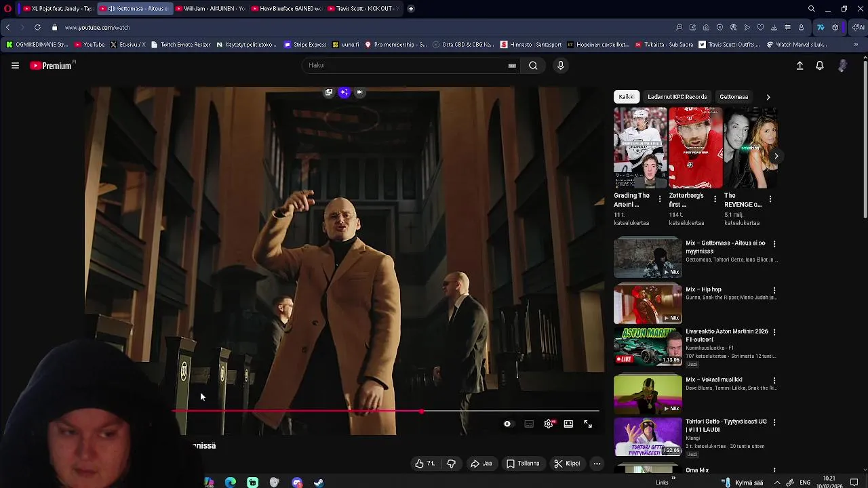Open options for Tohtori Getto video
The height and width of the screenshot is (488, 868).
774,422
